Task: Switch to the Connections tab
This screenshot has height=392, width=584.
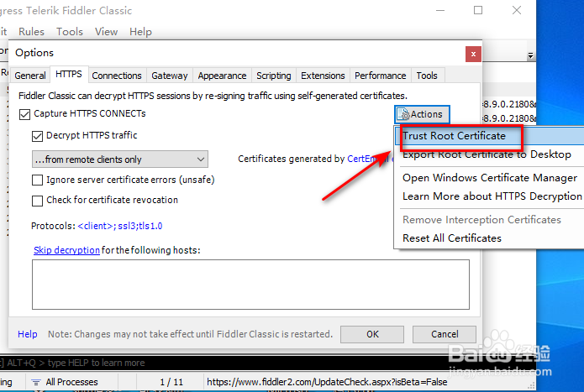Action: [117, 76]
